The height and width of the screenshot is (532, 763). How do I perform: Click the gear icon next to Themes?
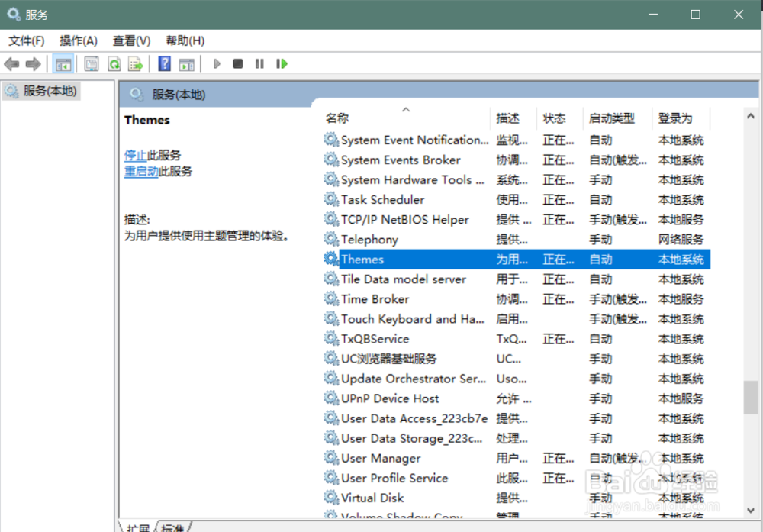pos(332,259)
